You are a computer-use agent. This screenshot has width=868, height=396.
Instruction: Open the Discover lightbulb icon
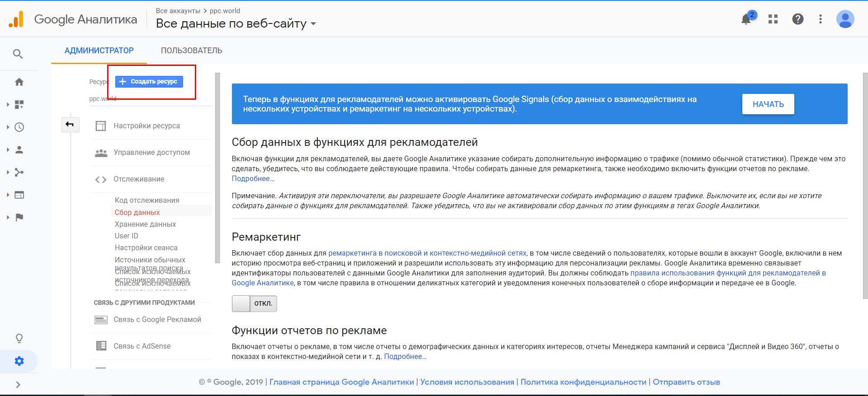19,338
